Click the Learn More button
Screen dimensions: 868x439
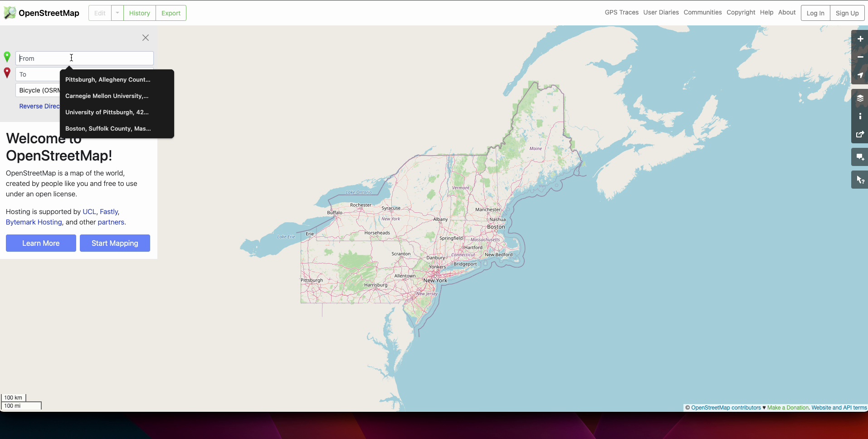[x=41, y=243]
